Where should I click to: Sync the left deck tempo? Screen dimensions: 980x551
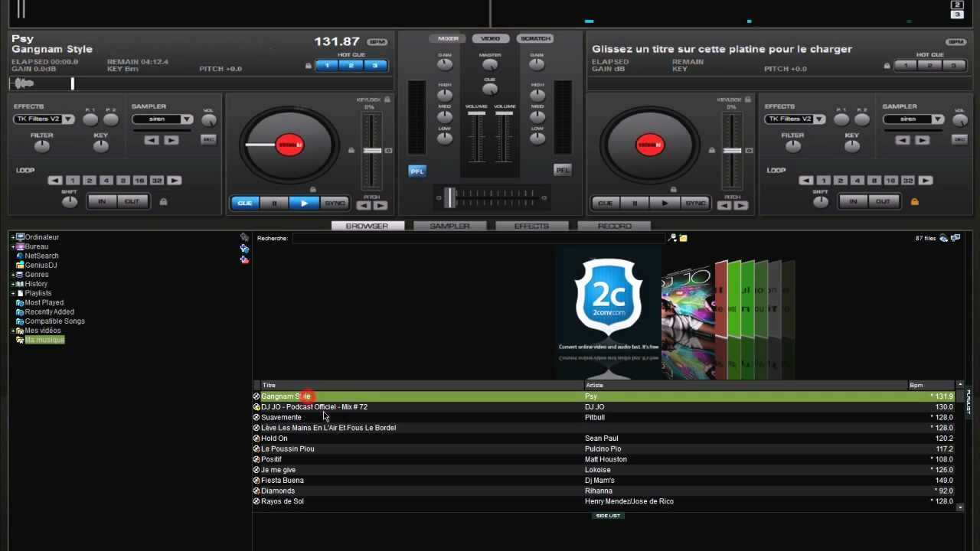tap(334, 203)
